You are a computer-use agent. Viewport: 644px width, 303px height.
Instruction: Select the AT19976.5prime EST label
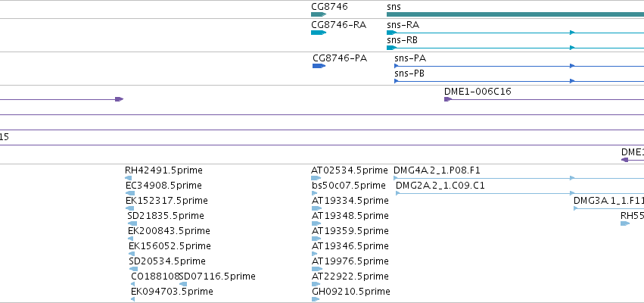click(350, 261)
